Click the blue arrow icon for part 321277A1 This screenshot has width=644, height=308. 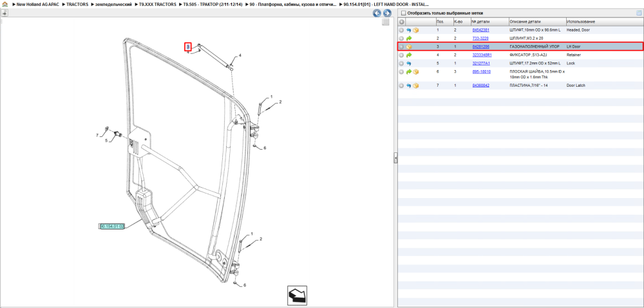coord(409,64)
